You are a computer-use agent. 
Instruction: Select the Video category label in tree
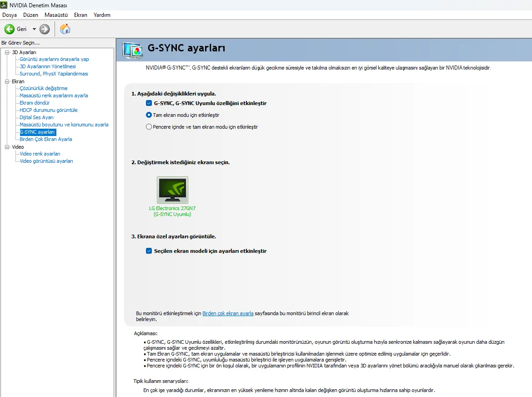pos(18,147)
